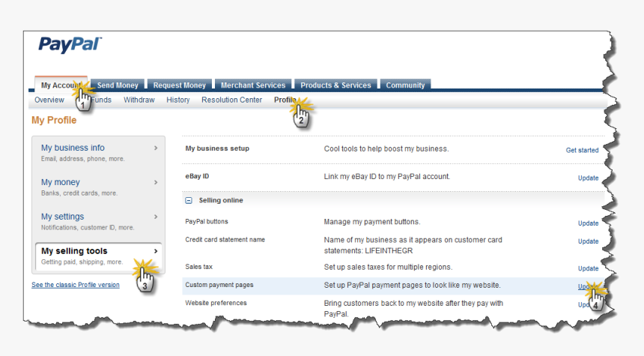The height and width of the screenshot is (356, 644).
Task: Switch to the Send Money tab
Action: [118, 85]
